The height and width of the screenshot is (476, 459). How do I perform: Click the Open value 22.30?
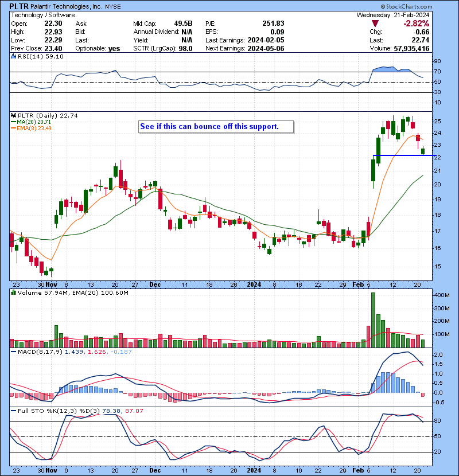(53, 24)
